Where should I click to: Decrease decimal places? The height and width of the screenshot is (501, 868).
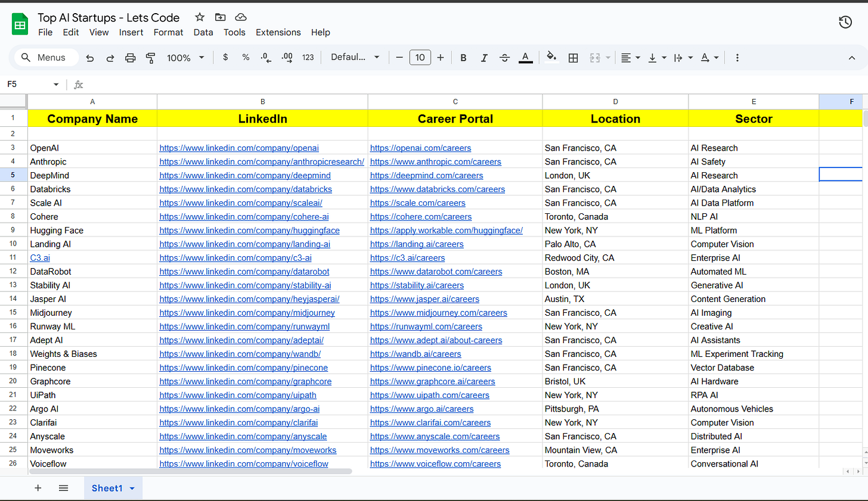(266, 57)
